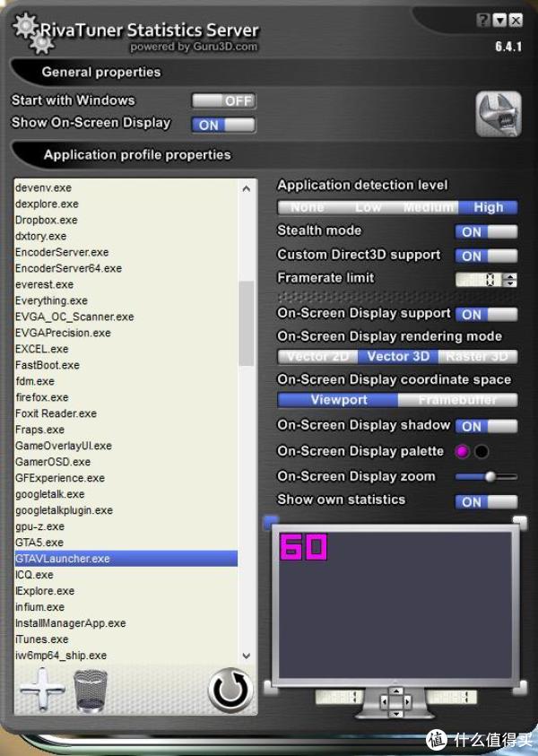This screenshot has height=756, width=538.
Task: Click the OSD position arrows on monitor stand
Action: pos(395,701)
